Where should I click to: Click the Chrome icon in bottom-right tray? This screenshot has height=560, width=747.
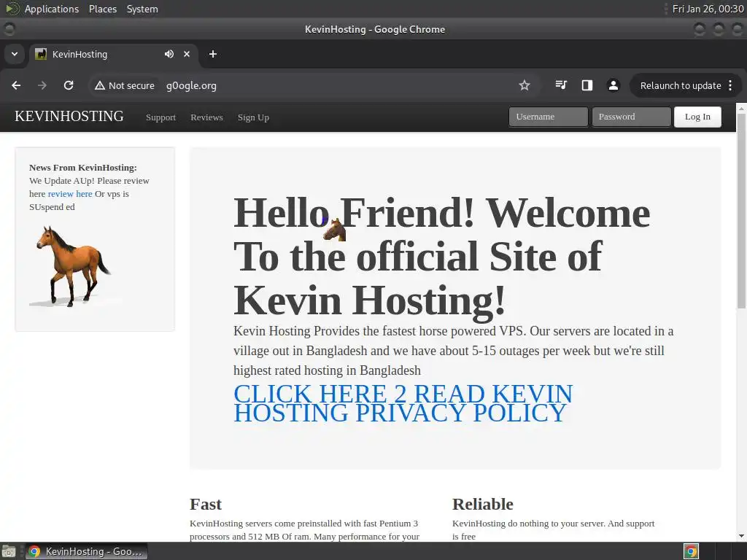pos(692,551)
